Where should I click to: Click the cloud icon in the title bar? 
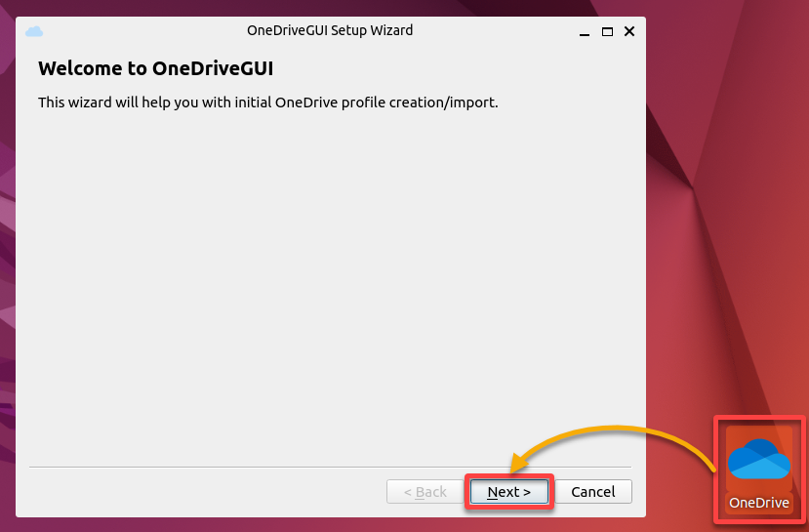pyautogui.click(x=34, y=31)
